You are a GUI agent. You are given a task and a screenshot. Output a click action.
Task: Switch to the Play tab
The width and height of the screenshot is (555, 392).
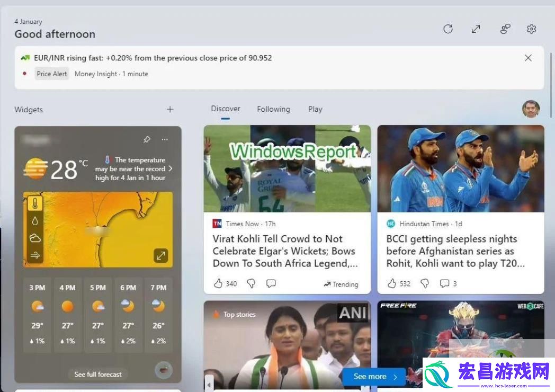tap(315, 109)
